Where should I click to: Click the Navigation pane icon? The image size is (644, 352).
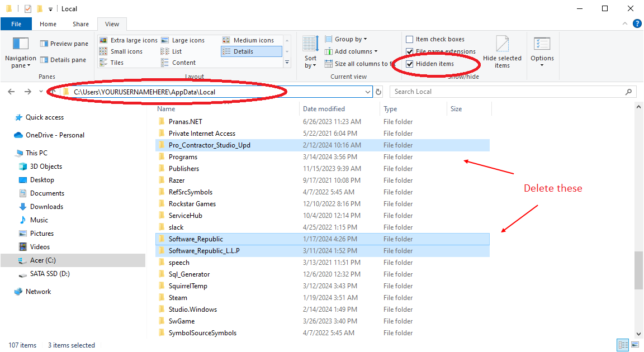pyautogui.click(x=20, y=44)
